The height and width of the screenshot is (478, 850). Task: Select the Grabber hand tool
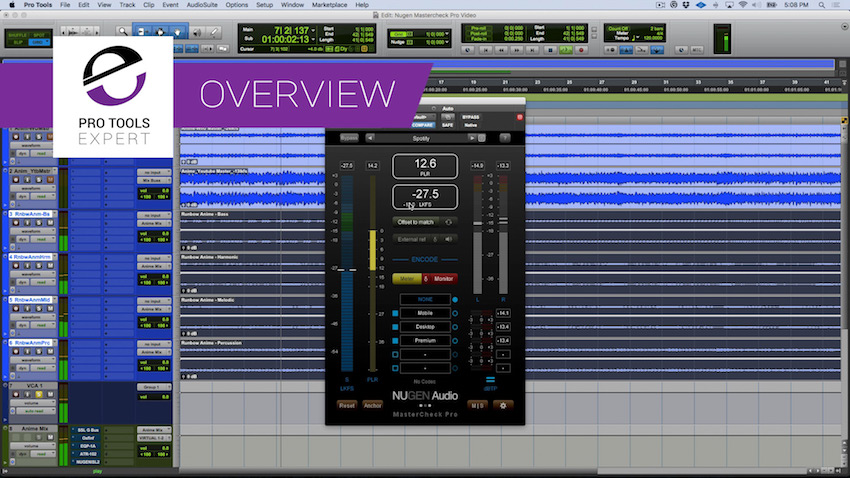tap(177, 32)
